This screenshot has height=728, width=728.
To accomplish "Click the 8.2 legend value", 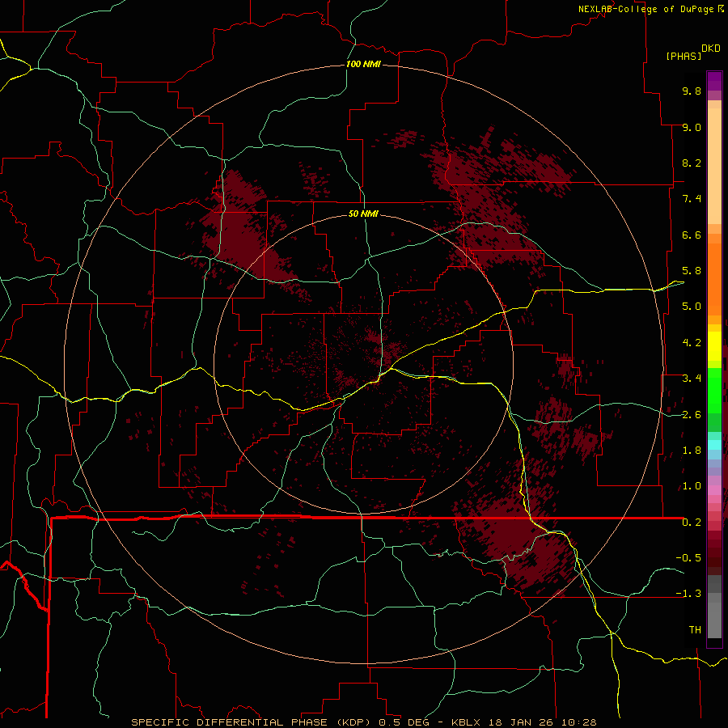I will pyautogui.click(x=692, y=163).
